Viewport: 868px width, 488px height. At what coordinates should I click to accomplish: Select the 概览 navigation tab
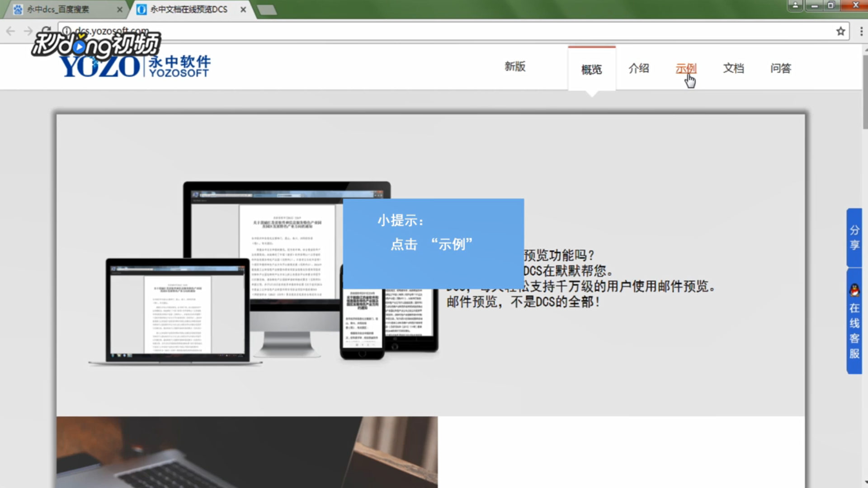pyautogui.click(x=592, y=69)
